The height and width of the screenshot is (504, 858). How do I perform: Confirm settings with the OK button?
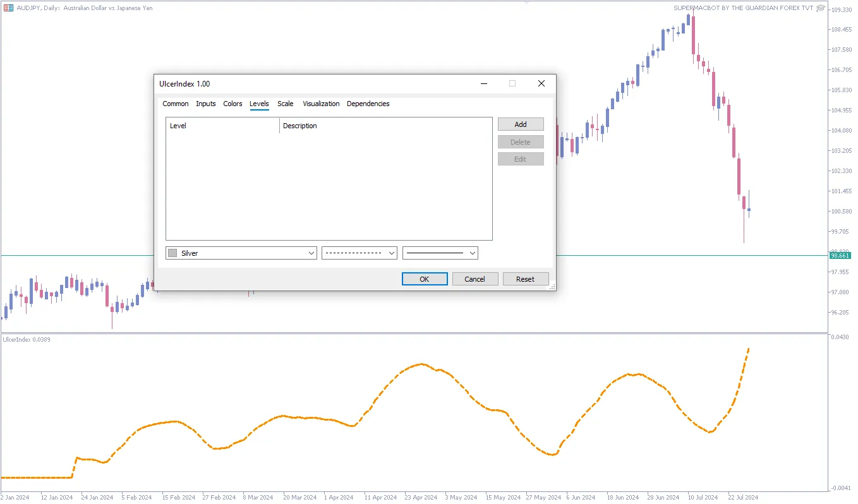pos(425,279)
